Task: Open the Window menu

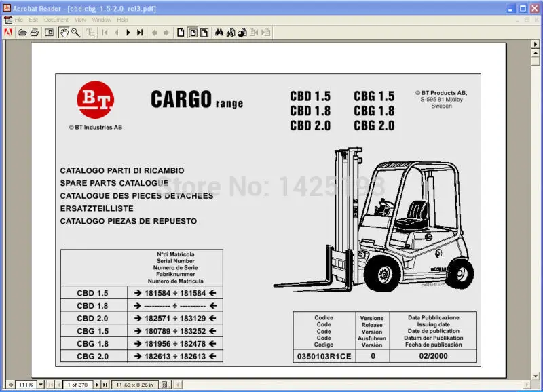Action: point(100,20)
